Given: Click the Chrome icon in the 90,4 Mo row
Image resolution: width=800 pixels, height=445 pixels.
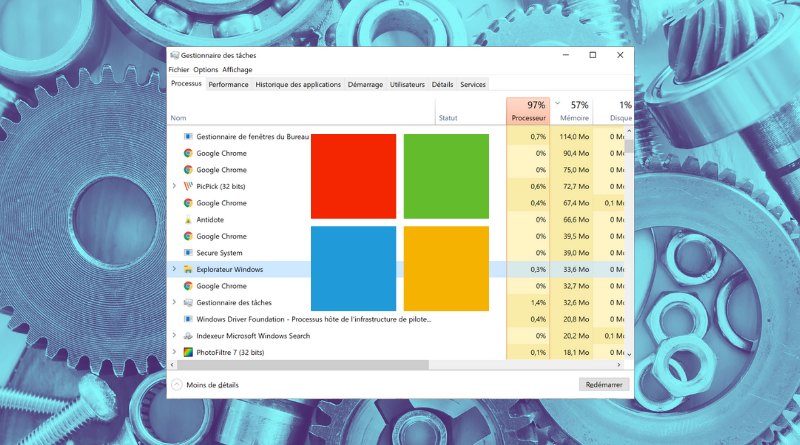Looking at the screenshot, I should [x=188, y=153].
